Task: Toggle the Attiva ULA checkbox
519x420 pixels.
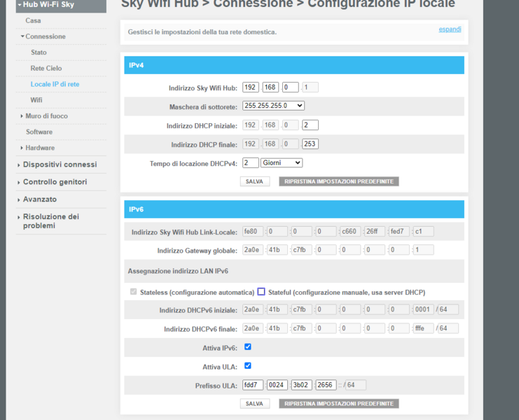Action: (248, 365)
